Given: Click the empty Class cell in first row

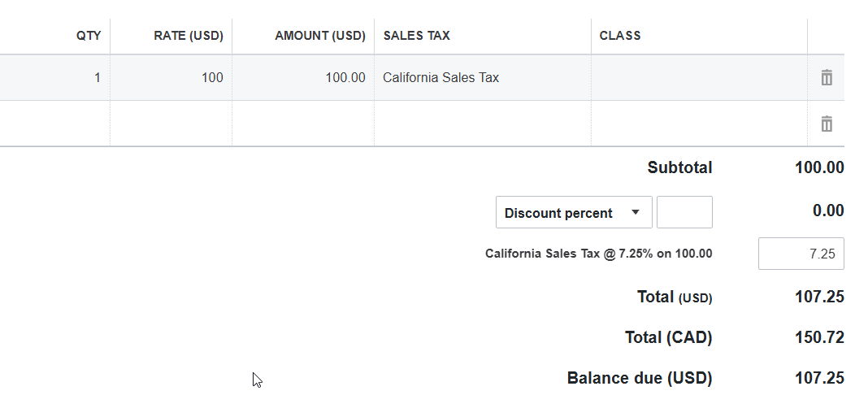Looking at the screenshot, I should (x=699, y=77).
